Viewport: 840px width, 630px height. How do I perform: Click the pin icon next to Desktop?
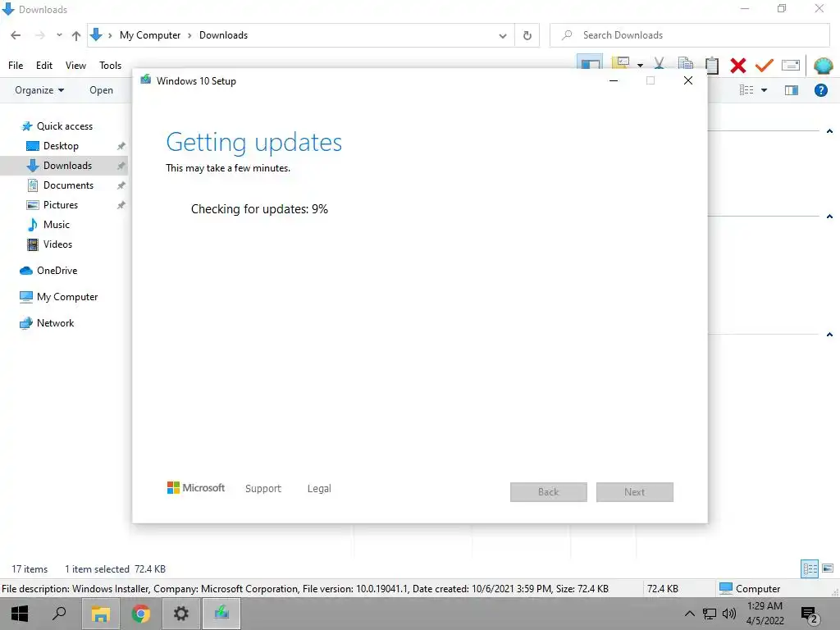point(121,146)
